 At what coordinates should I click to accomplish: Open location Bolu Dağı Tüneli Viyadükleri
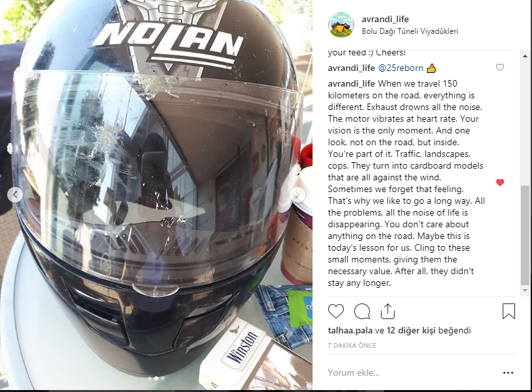tap(410, 31)
